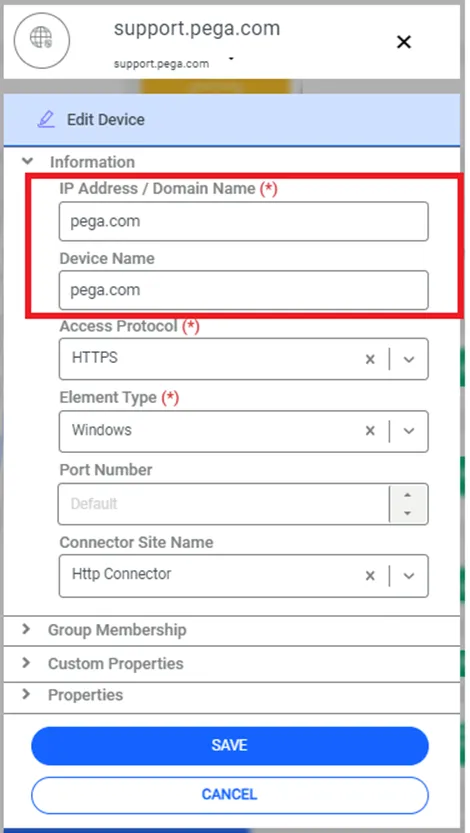Click the SAVE button

click(x=229, y=745)
